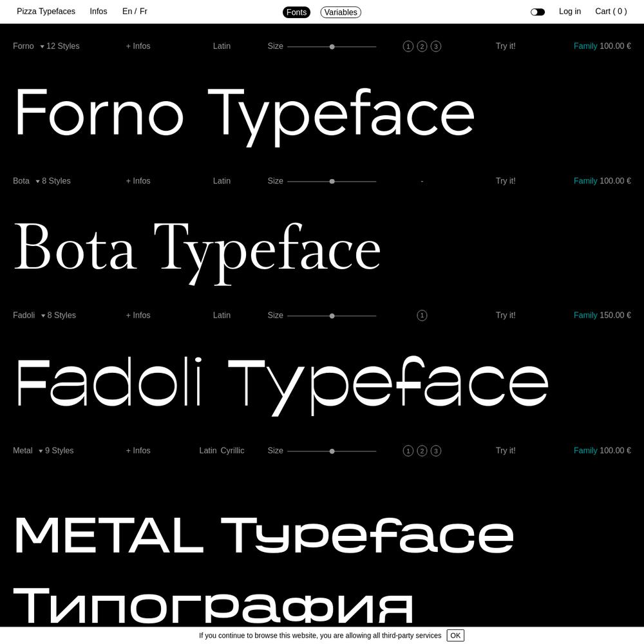
Task: Click the Bota size slider handle
Action: (332, 182)
